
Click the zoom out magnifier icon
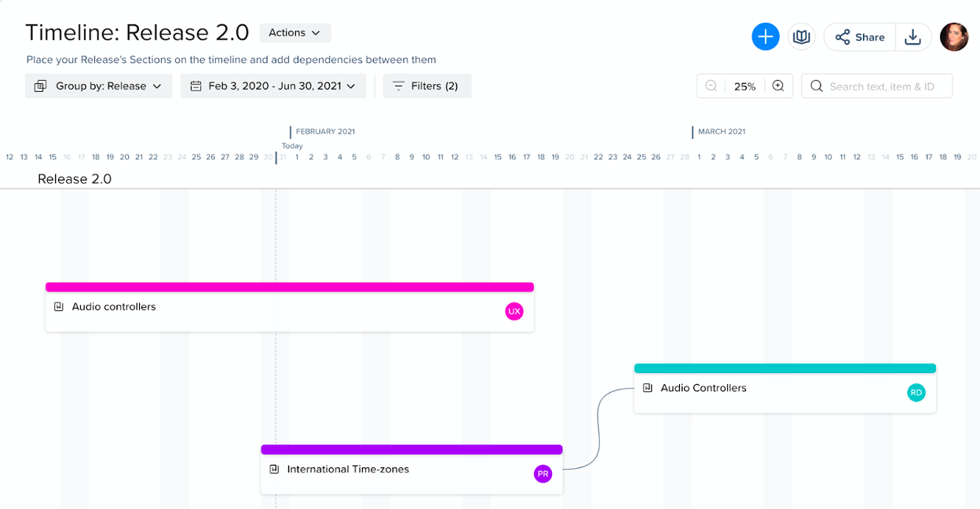(711, 86)
